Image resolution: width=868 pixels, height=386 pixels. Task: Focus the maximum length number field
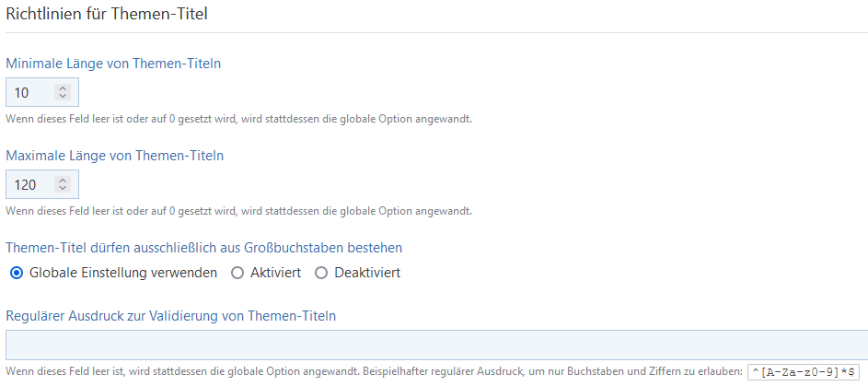(x=29, y=184)
